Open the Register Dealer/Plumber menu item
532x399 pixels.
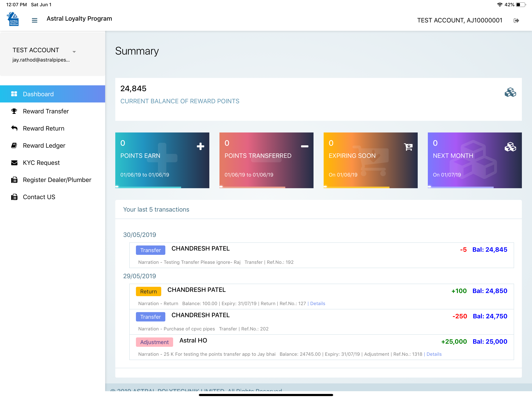point(52,180)
